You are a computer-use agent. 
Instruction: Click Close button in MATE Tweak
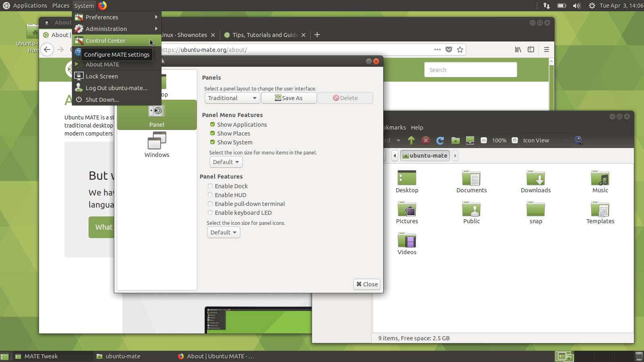pos(367,284)
